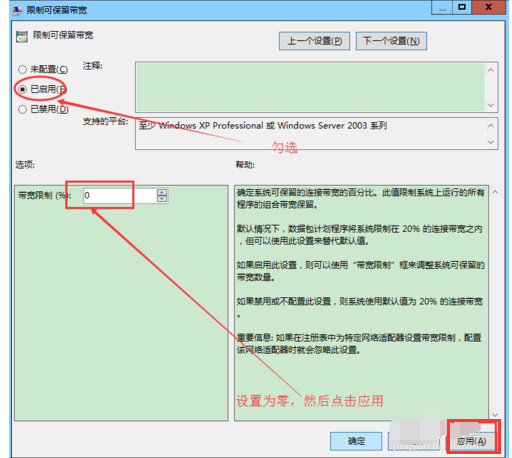This screenshot has width=512, height=458.
Task: Increase bandwidth limit with spinner up arrow
Action: click(162, 192)
